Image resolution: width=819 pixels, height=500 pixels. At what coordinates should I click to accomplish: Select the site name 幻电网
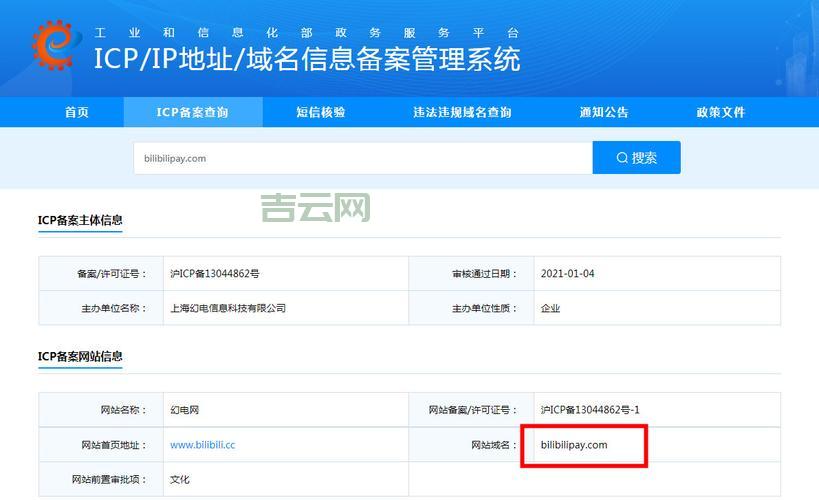tap(184, 410)
